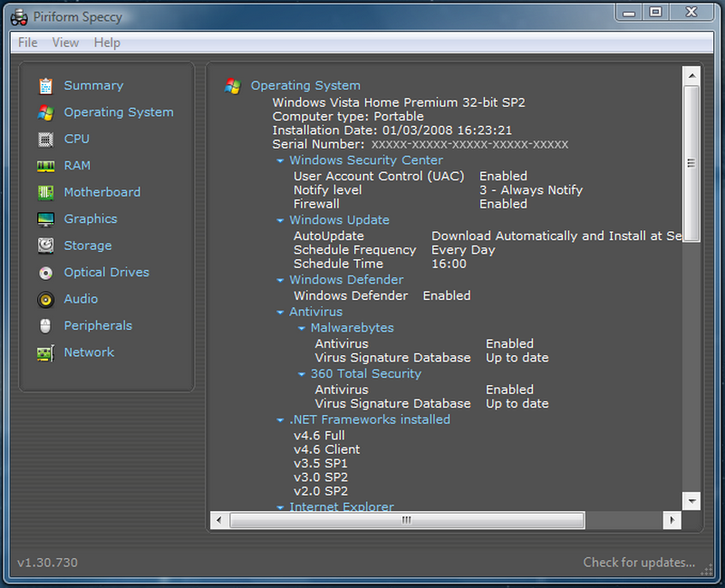The width and height of the screenshot is (725, 588).
Task: Select the Installation Date line
Action: tap(392, 130)
